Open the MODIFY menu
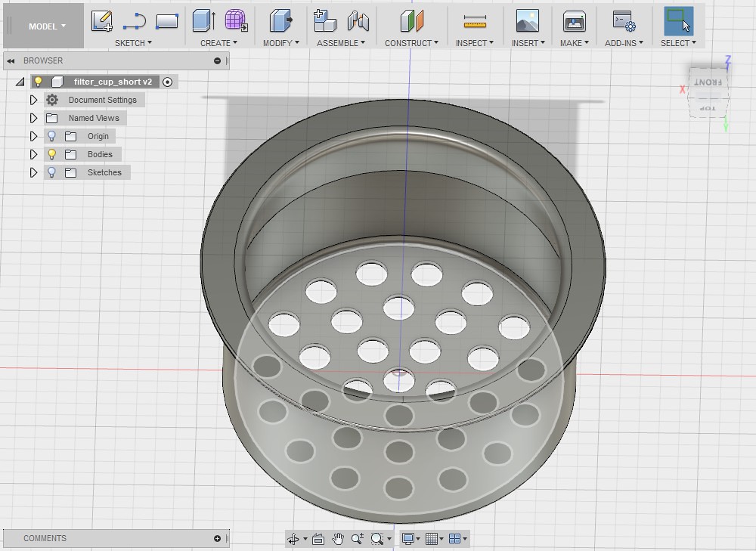 (x=281, y=43)
